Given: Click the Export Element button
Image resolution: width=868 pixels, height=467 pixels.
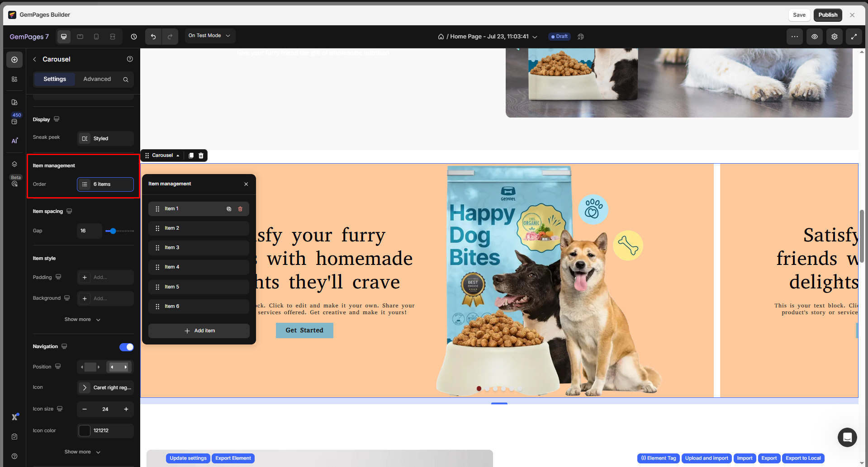Looking at the screenshot, I should point(233,458).
